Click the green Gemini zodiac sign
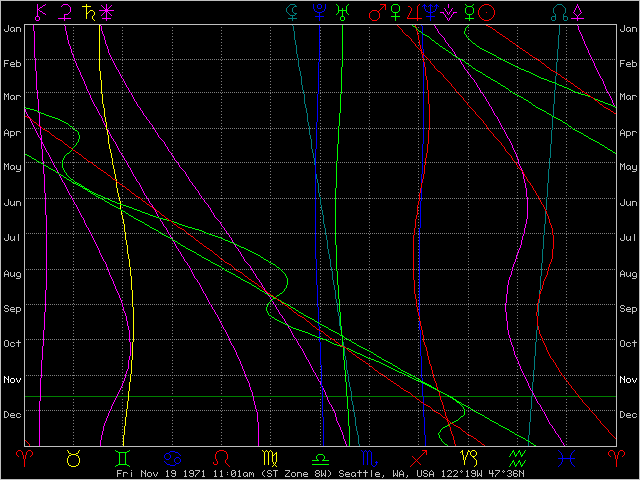 tap(122, 458)
